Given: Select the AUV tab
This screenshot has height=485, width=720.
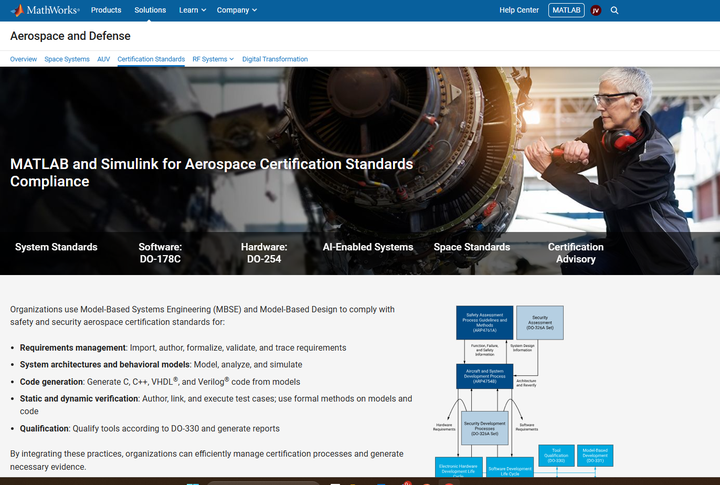Looking at the screenshot, I should pyautogui.click(x=104, y=59).
